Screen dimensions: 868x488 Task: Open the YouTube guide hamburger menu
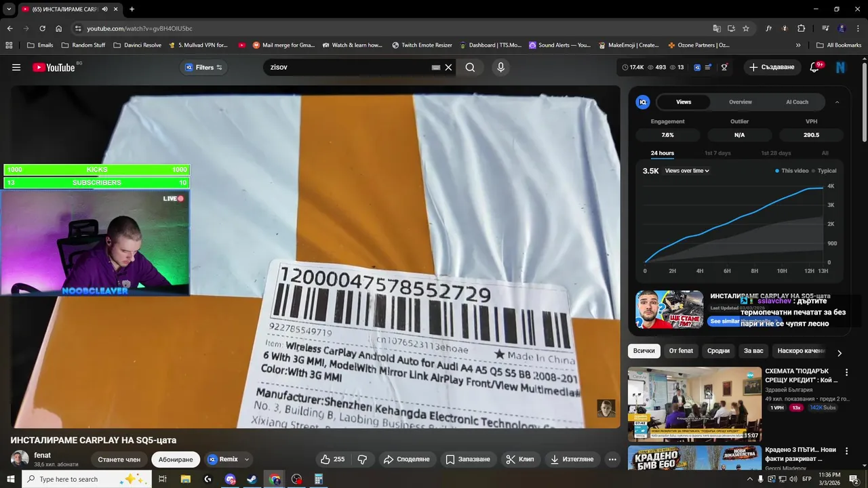pos(16,67)
